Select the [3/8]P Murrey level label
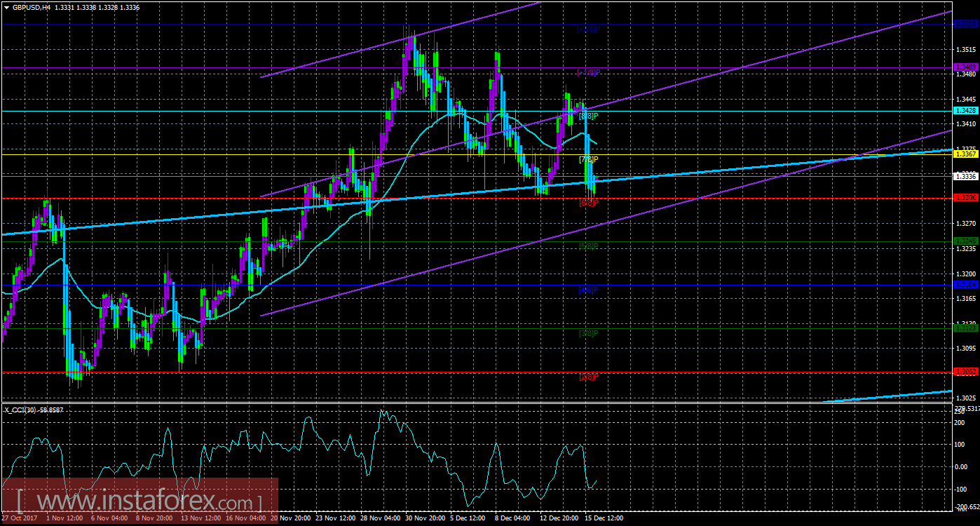980x526 pixels. point(588,333)
